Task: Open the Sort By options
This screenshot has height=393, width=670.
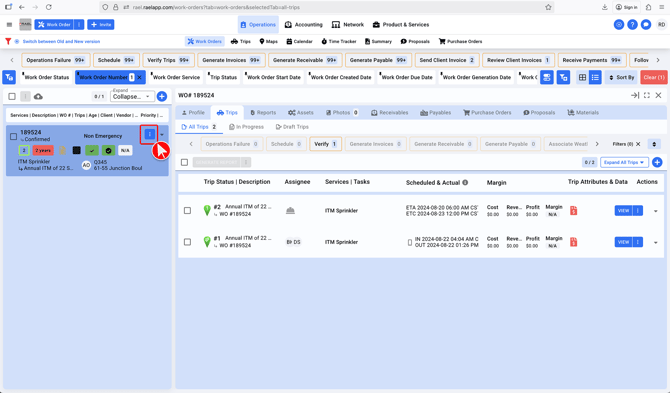Action: (x=621, y=77)
